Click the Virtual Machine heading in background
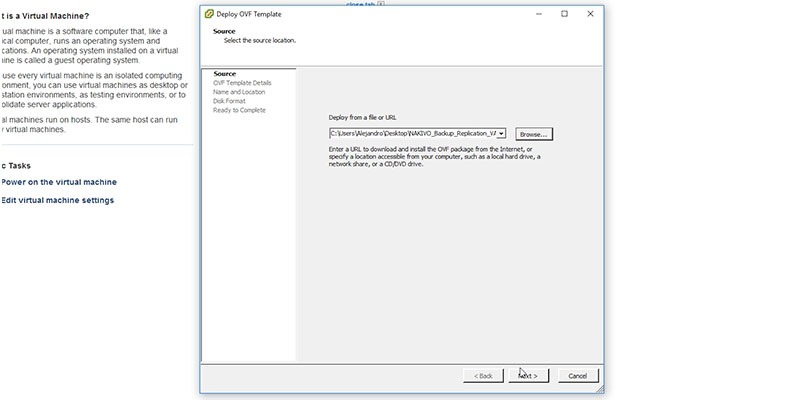 tap(44, 16)
